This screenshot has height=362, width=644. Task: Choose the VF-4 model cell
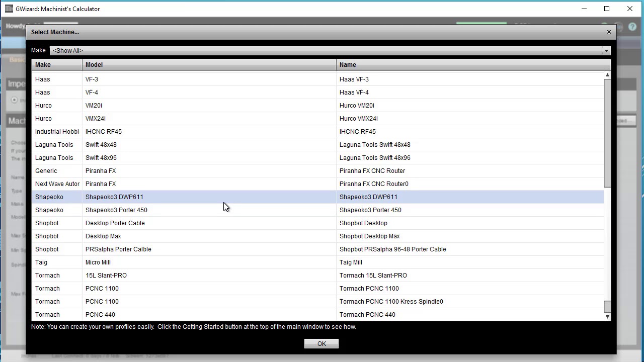pyautogui.click(x=209, y=93)
